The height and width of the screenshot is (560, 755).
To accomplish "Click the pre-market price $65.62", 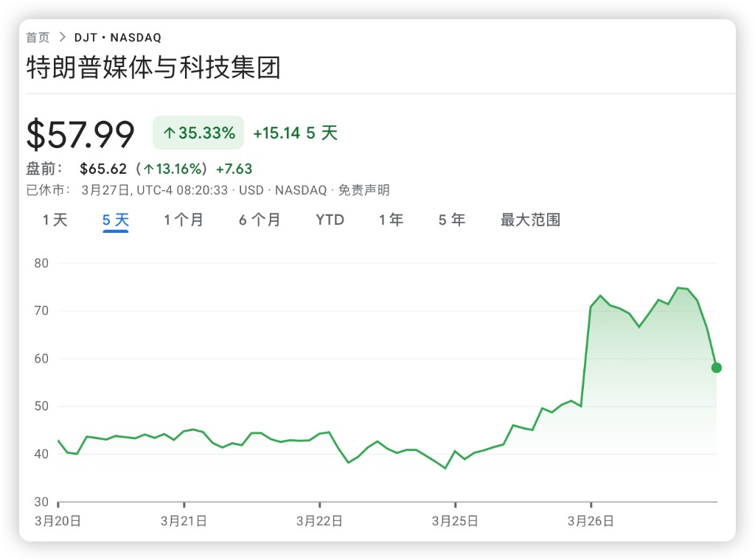I will (103, 169).
